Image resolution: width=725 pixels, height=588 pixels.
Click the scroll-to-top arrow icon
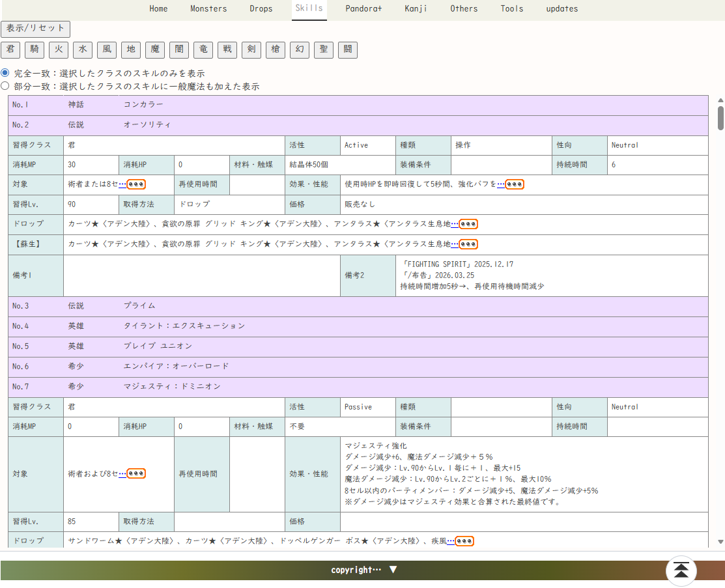[681, 570]
